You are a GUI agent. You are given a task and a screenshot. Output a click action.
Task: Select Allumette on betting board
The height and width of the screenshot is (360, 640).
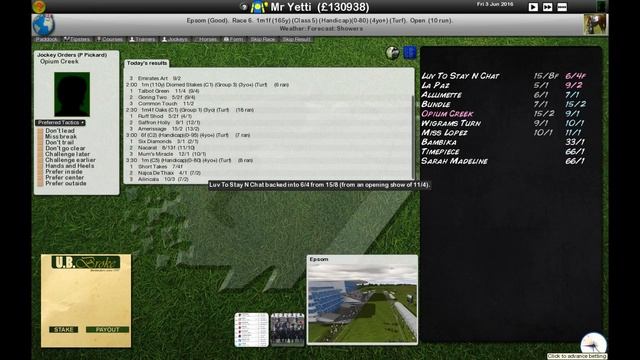pyautogui.click(x=441, y=95)
